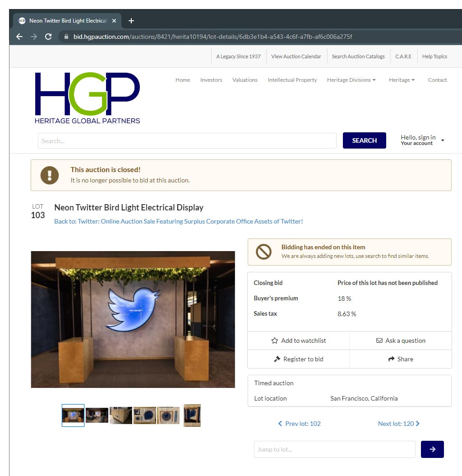Click the auction closed warning icon
Viewport: 462px width, 476px height.
pos(50,175)
